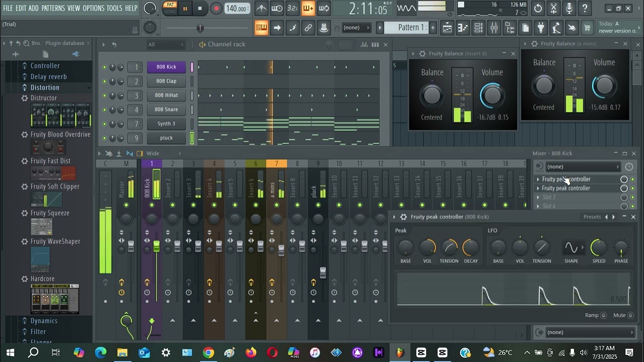Open Google Chrome from the taskbar

(208, 352)
